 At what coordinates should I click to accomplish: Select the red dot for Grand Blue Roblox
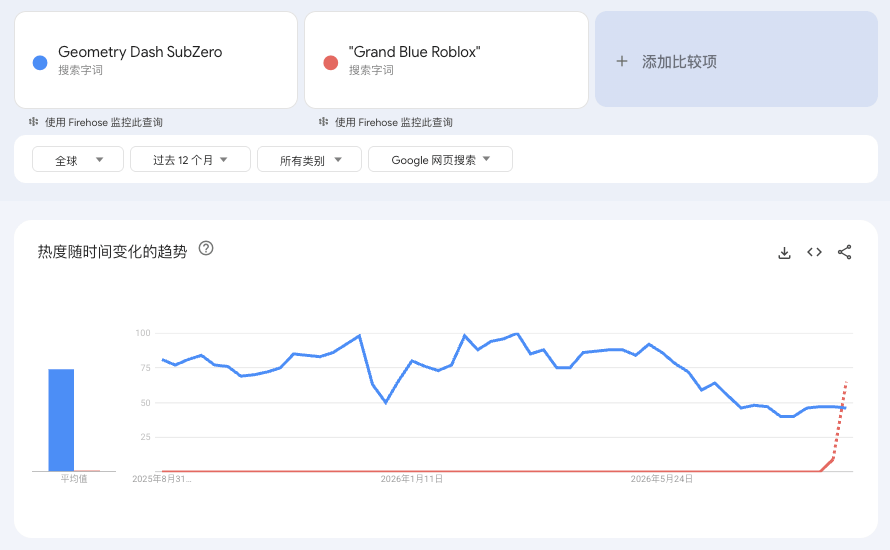(x=330, y=62)
